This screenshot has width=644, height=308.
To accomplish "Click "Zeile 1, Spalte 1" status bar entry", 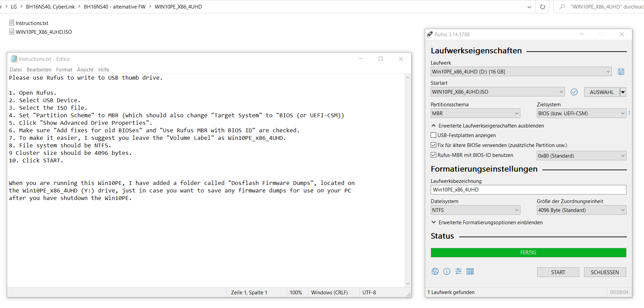I will pyautogui.click(x=249, y=293).
